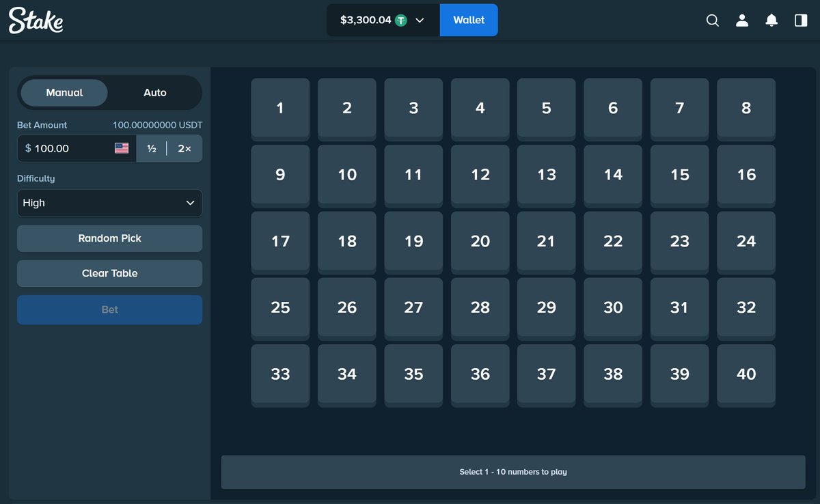Select number 33 tile

(x=280, y=376)
